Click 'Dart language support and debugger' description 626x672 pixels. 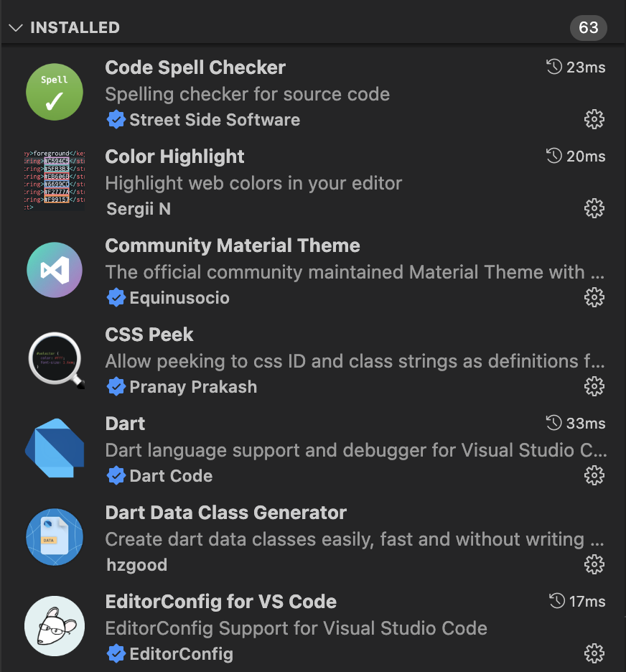[x=356, y=451]
